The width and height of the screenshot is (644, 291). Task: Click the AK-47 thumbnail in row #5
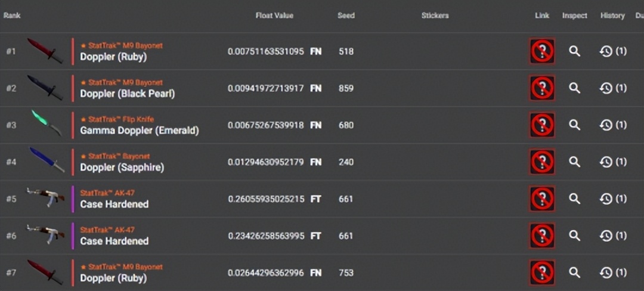pos(45,197)
